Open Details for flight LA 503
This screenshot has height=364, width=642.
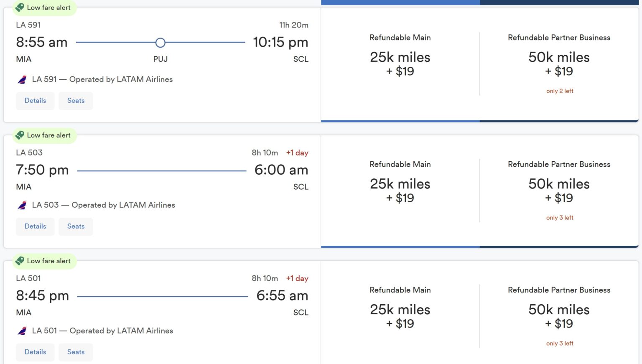click(35, 226)
